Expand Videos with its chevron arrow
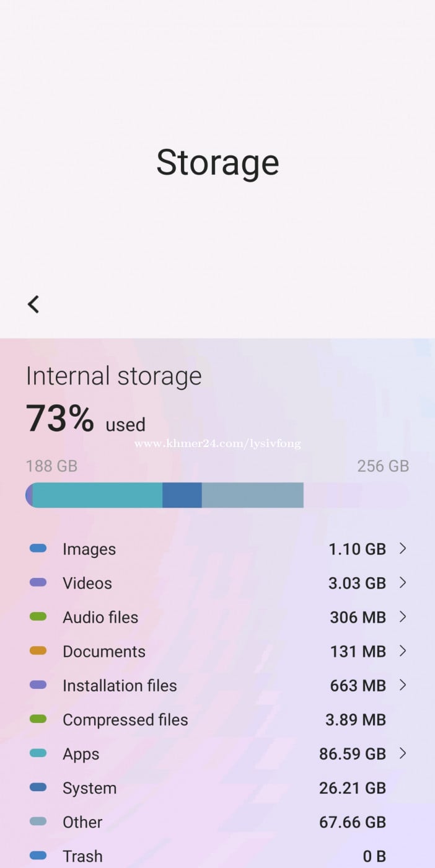 tap(403, 583)
